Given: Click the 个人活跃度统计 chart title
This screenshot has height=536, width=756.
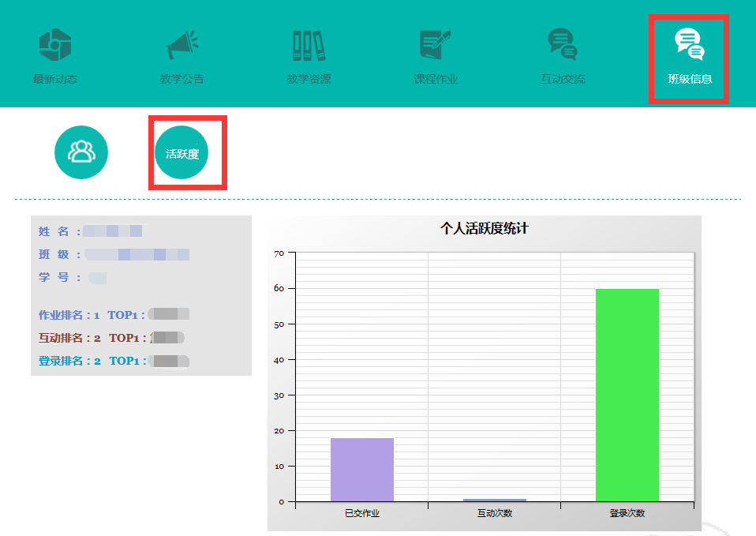Looking at the screenshot, I should pyautogui.click(x=484, y=229).
